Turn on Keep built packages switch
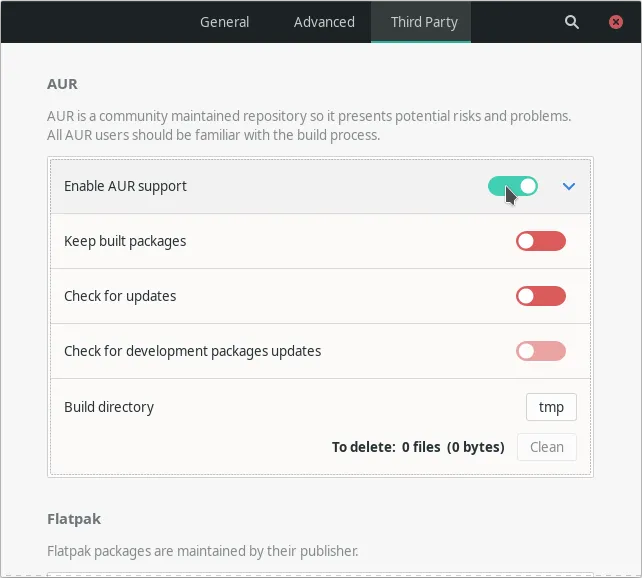Image resolution: width=642 pixels, height=578 pixels. coord(541,241)
